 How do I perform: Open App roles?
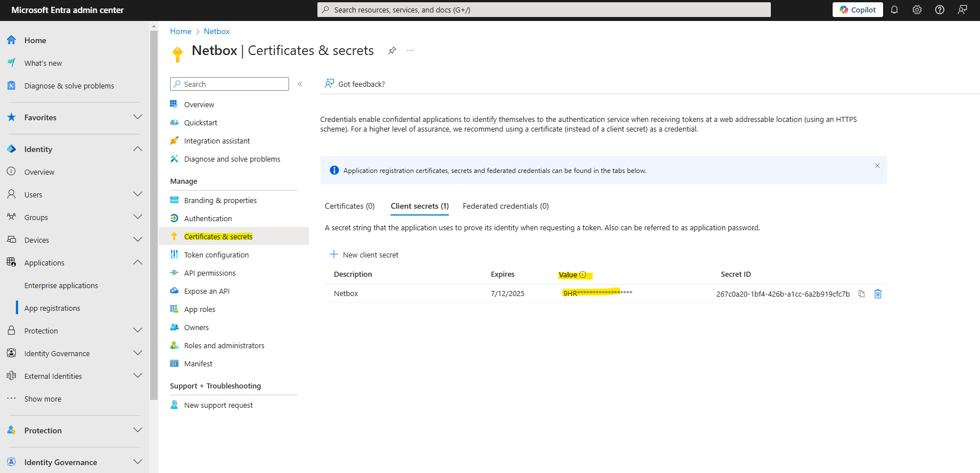click(200, 309)
